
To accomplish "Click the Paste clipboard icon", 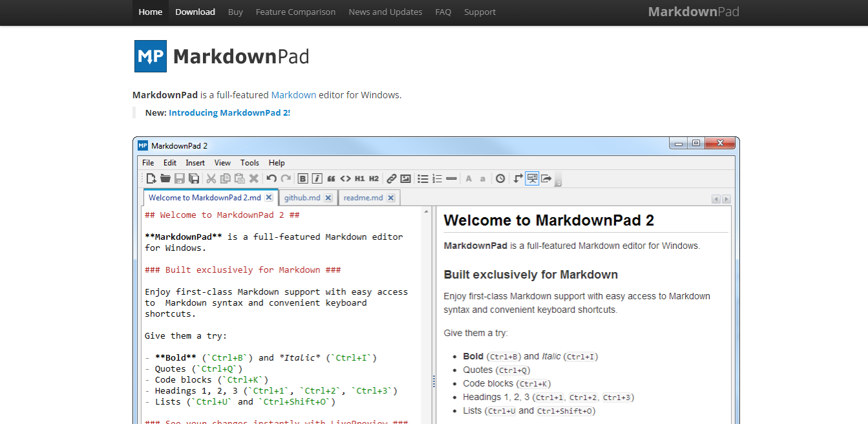I will pyautogui.click(x=240, y=178).
